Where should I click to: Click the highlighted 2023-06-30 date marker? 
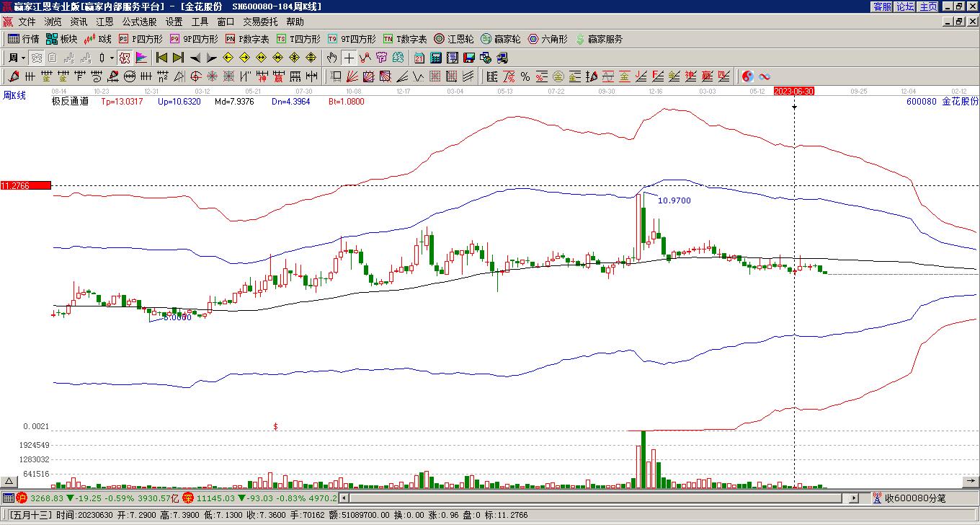794,91
